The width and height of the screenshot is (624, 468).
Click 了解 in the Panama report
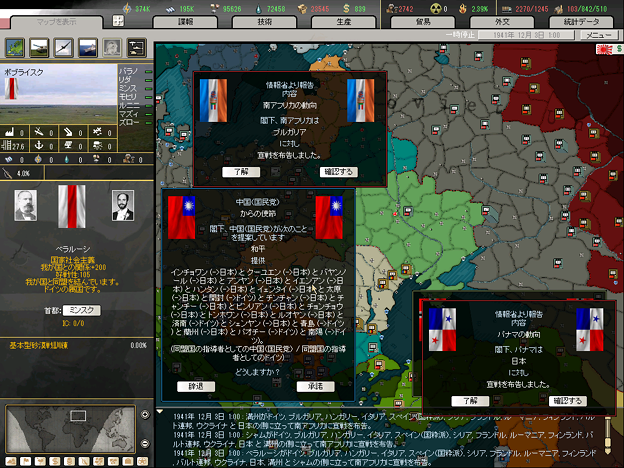pos(470,401)
